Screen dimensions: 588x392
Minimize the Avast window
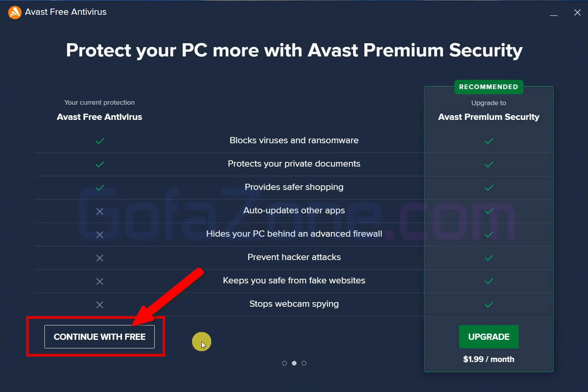coord(554,13)
